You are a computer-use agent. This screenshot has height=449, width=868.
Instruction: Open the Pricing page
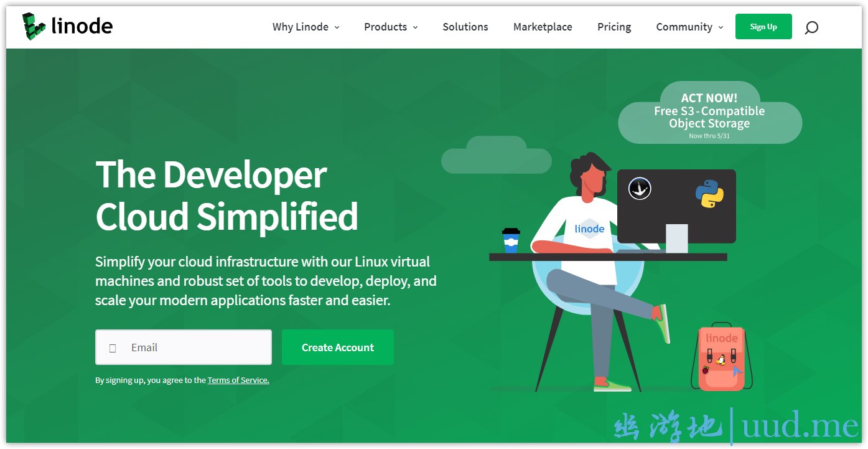(614, 27)
